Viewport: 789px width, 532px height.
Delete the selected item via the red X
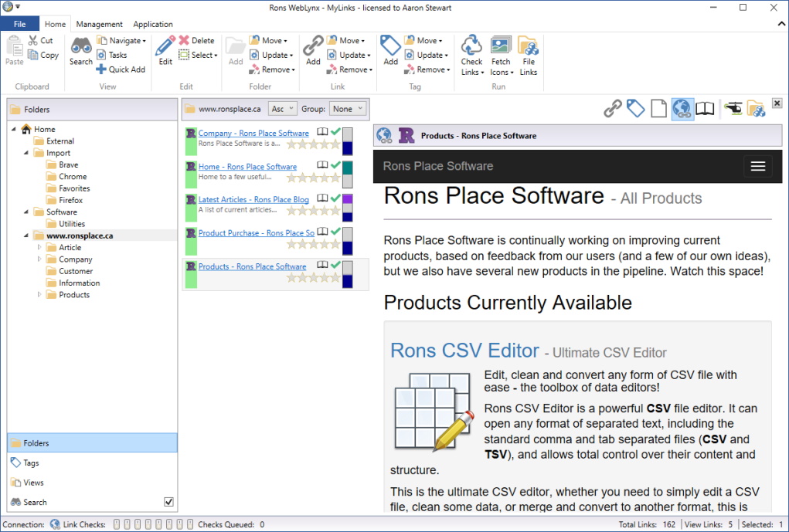tap(197, 40)
